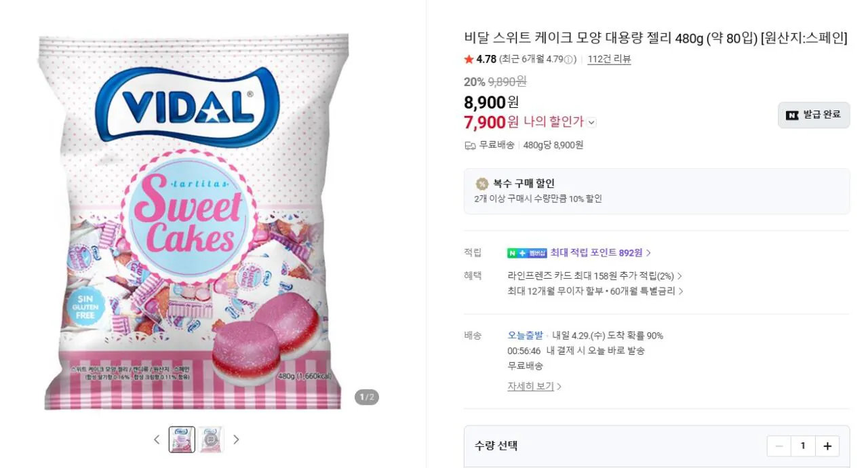The width and height of the screenshot is (868, 468).
Task: Decrease quantity with the minus button
Action: tap(778, 446)
